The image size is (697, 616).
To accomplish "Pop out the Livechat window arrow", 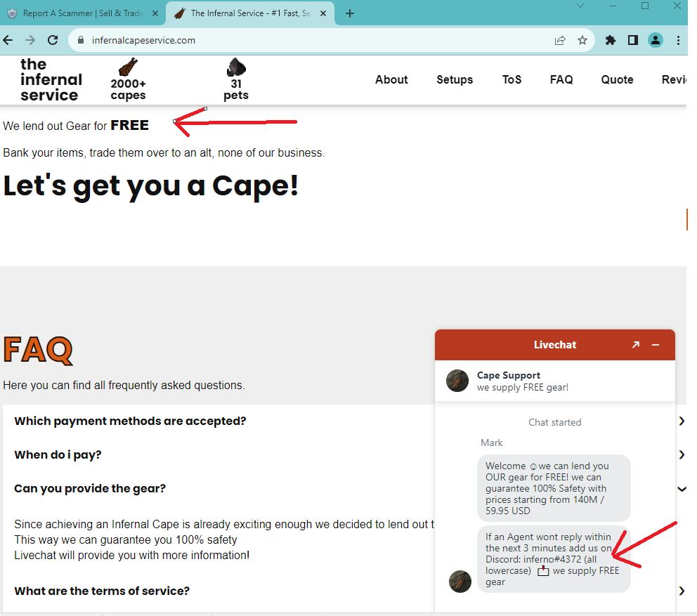I will 636,344.
